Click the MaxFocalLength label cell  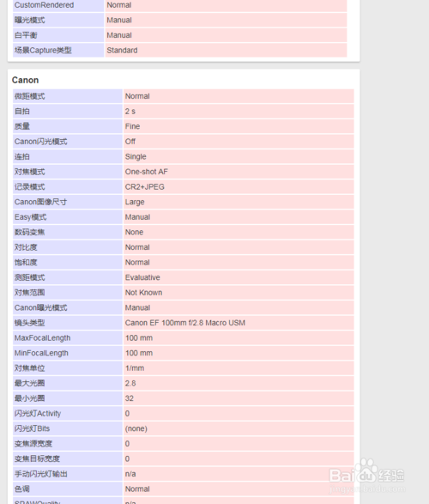pyautogui.click(x=68, y=337)
